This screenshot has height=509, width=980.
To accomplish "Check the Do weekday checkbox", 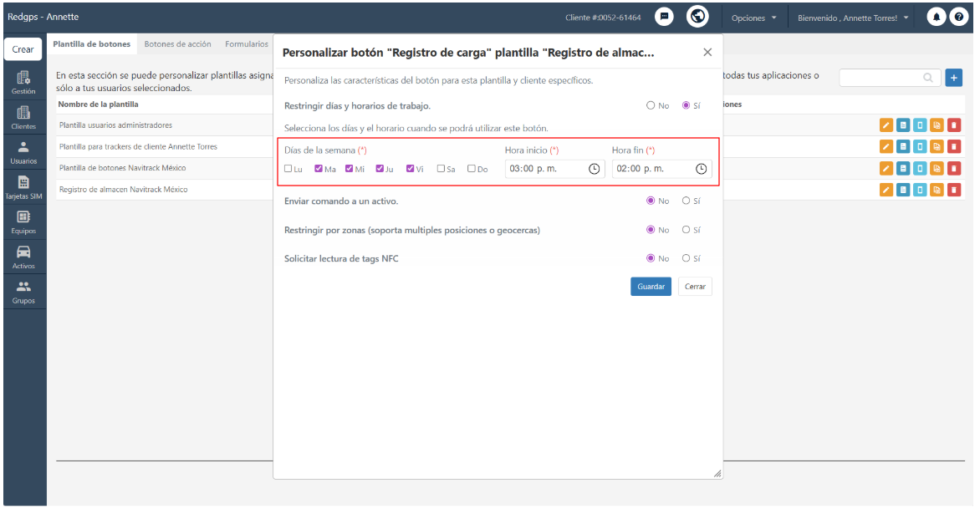I will click(x=472, y=169).
